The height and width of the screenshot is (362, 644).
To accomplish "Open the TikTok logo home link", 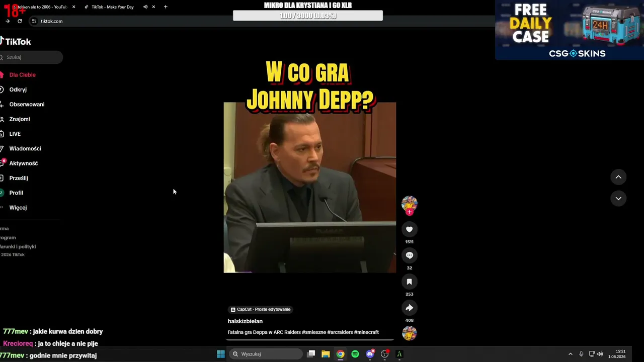I will coord(16,42).
